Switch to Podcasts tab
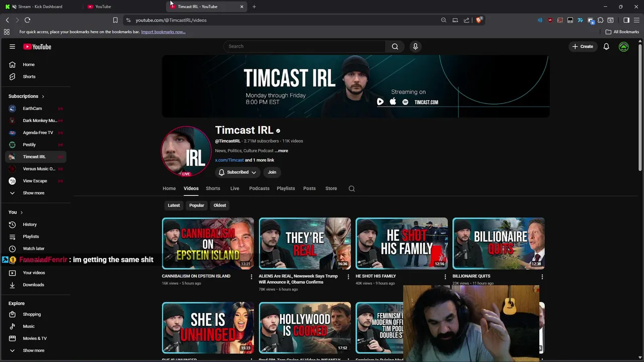644x362 pixels. 259,189
